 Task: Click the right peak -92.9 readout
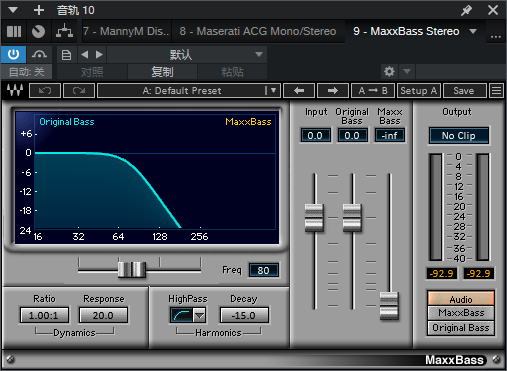coord(478,274)
